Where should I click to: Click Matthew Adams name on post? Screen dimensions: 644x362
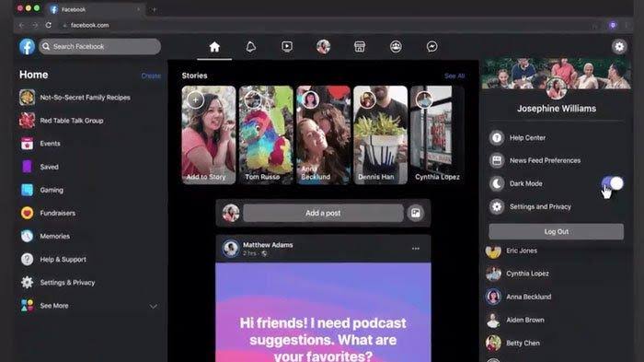pyautogui.click(x=268, y=245)
